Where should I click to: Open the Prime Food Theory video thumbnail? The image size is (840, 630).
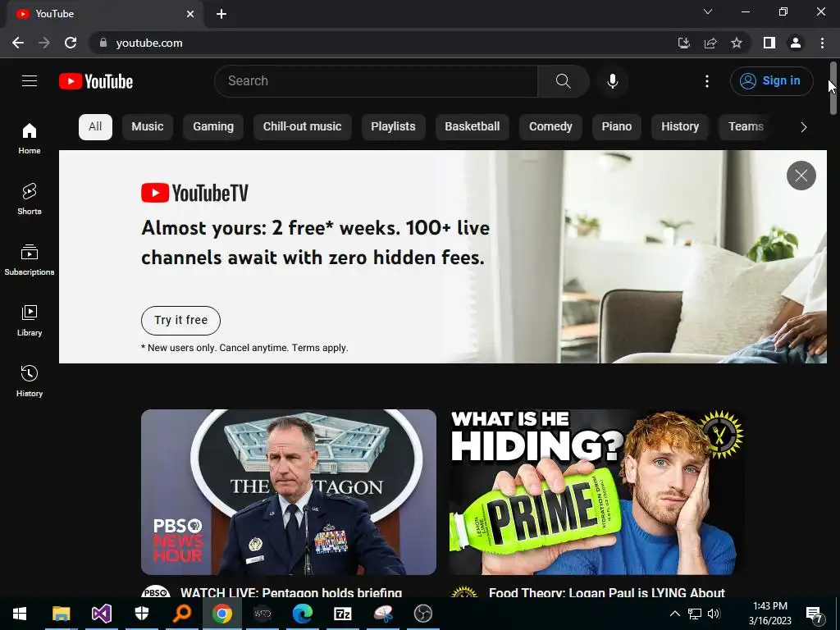[597, 492]
